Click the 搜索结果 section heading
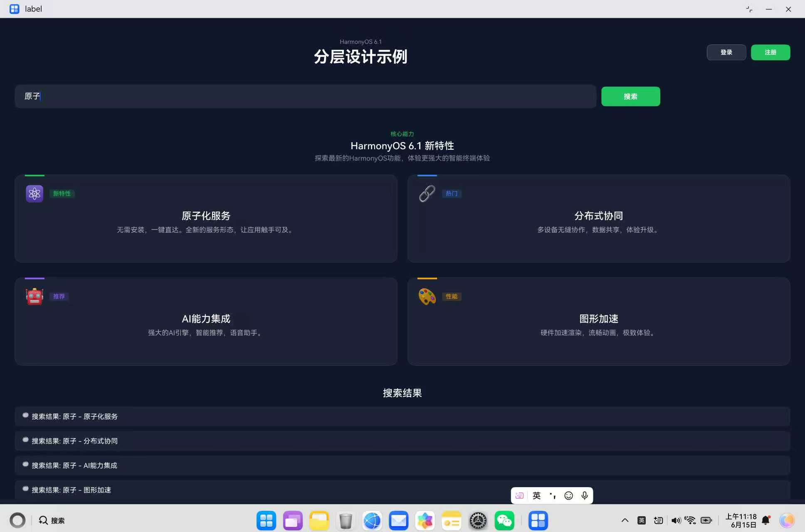Viewport: 805px width, 532px height. [402, 393]
